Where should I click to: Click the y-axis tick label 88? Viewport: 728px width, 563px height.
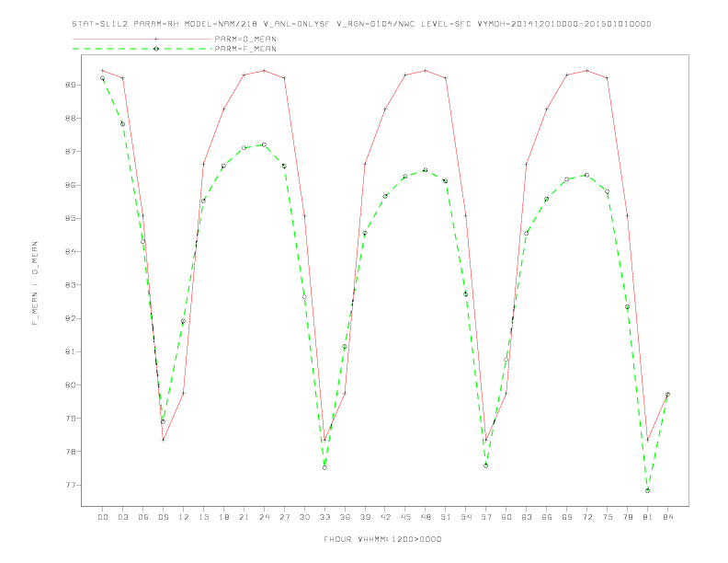click(x=70, y=119)
